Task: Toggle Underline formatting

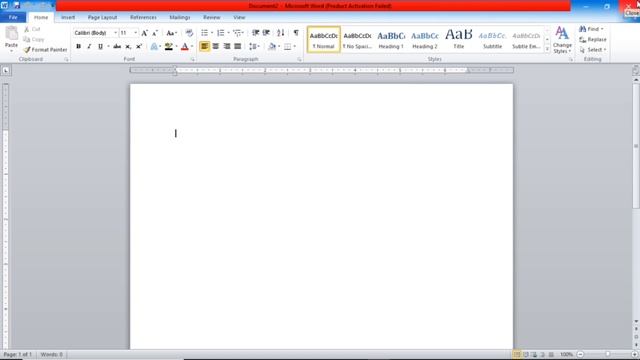Action: pyautogui.click(x=100, y=47)
